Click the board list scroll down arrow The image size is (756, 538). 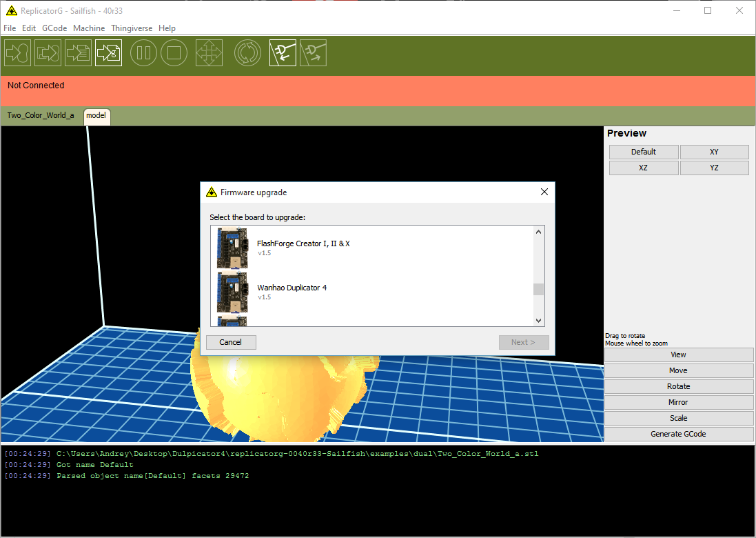(x=538, y=321)
